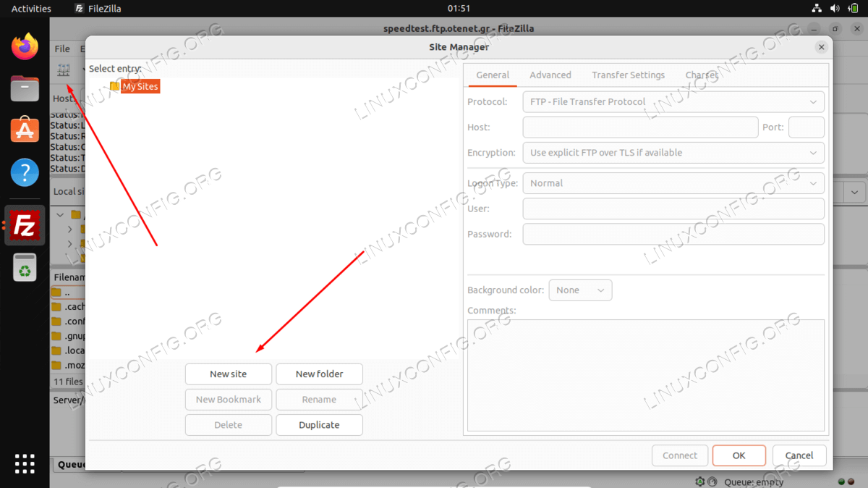Viewport: 868px width, 488px height.
Task: Click the '..' parent folder entry
Action: [x=67, y=293]
